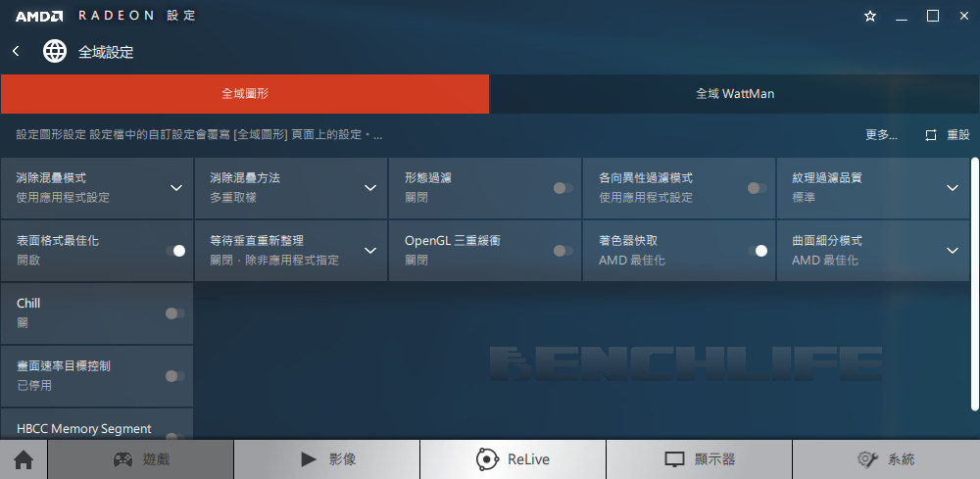The height and width of the screenshot is (479, 980).
Task: Open the 遊戲 section label
Action: point(156,459)
